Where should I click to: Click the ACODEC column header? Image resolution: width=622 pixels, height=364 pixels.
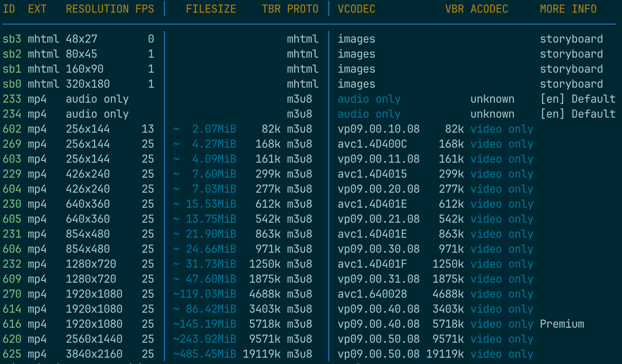489,9
